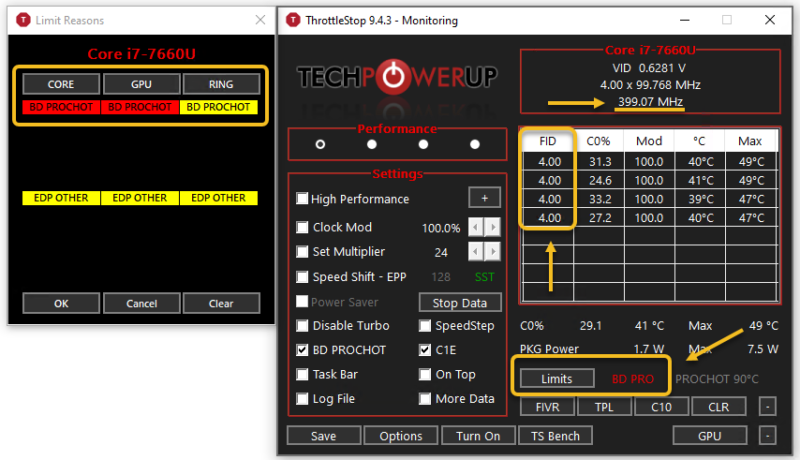Open the Limits window

point(556,379)
